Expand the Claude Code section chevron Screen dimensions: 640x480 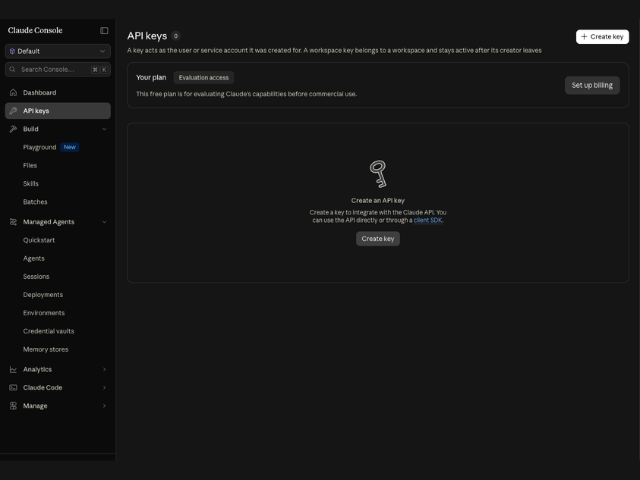coord(104,388)
